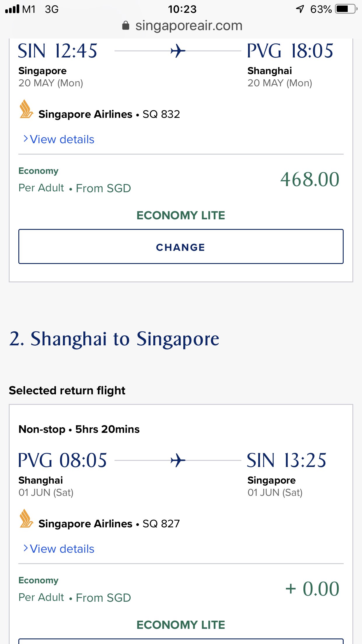Select ECONOMY LITE label on the return flight

click(x=181, y=625)
